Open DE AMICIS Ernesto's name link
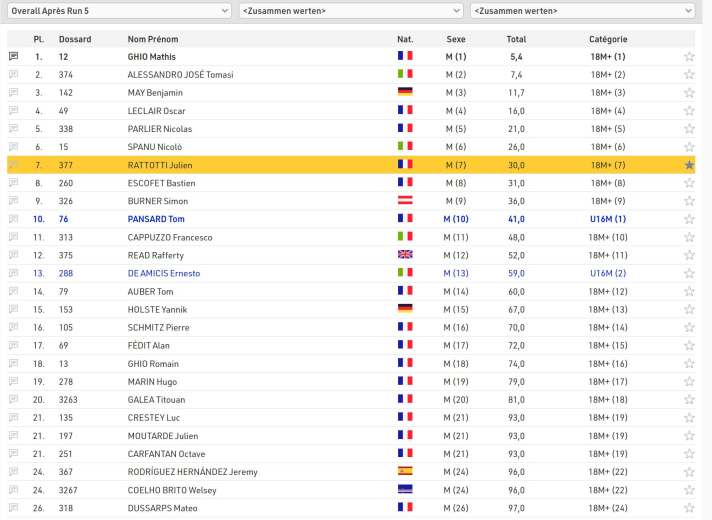The image size is (712, 520). 164,273
